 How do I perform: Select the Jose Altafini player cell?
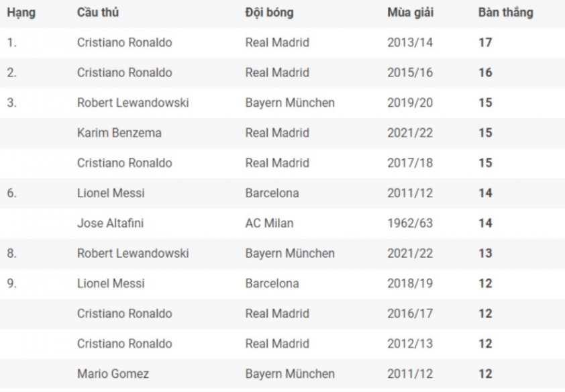click(x=110, y=223)
